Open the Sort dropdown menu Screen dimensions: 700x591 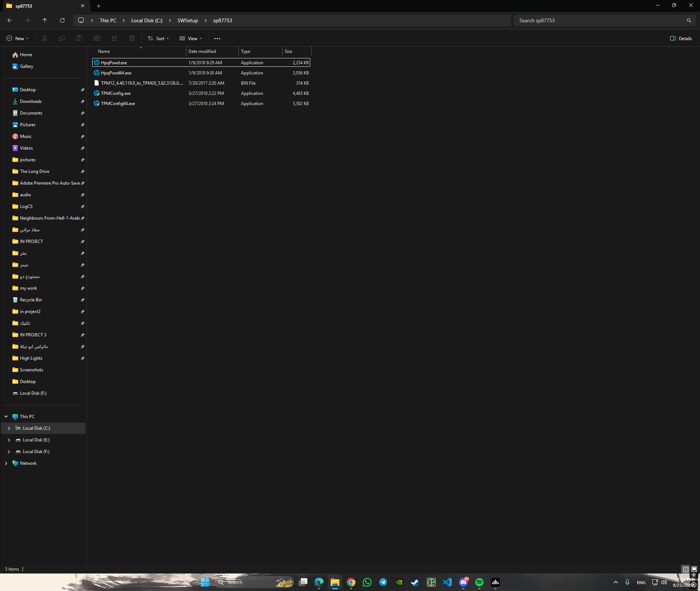pyautogui.click(x=158, y=38)
